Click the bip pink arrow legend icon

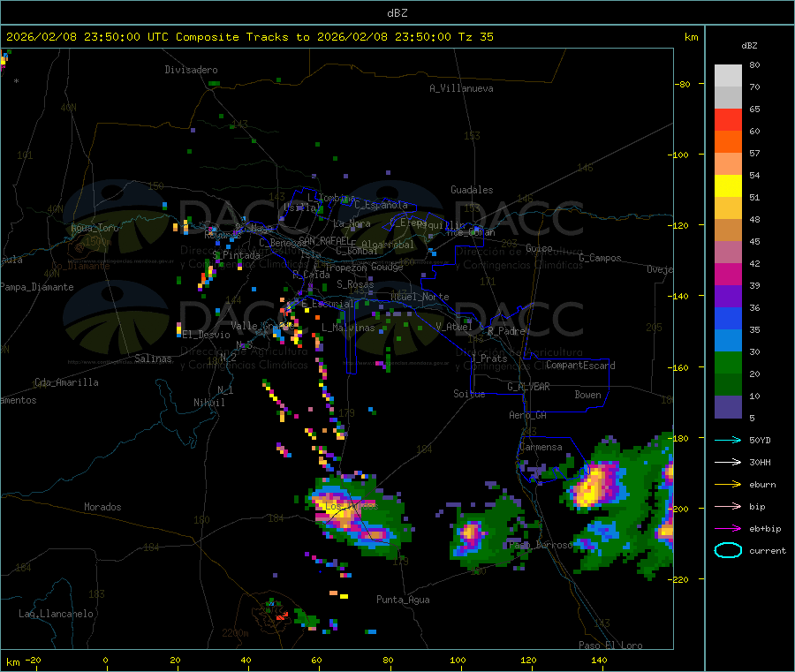coord(728,506)
